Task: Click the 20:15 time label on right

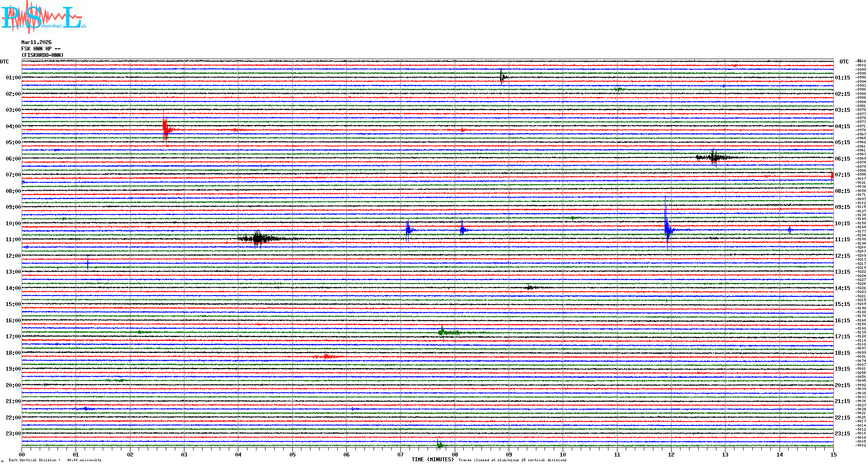Action: coord(842,385)
